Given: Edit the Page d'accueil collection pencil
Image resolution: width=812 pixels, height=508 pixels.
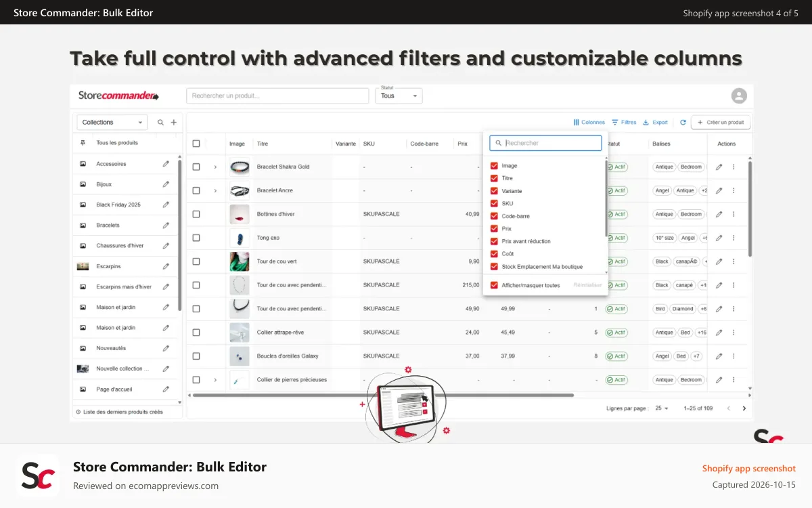Looking at the screenshot, I should coord(166,389).
